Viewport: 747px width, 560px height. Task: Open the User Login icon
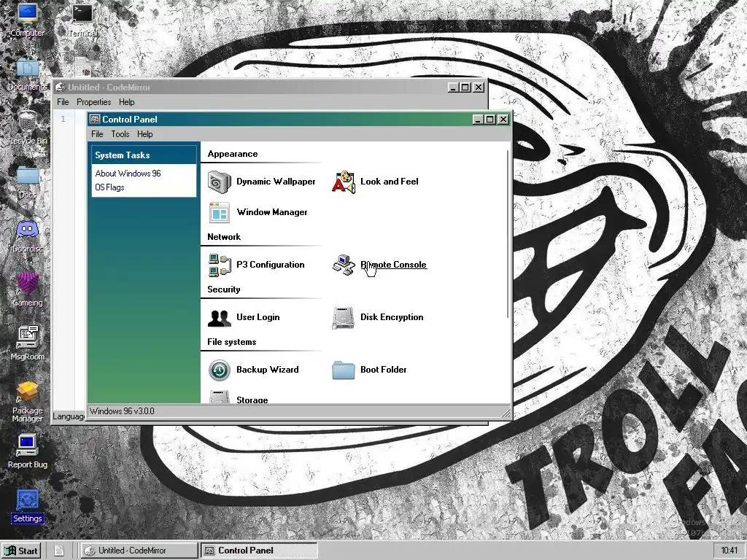[x=219, y=318]
